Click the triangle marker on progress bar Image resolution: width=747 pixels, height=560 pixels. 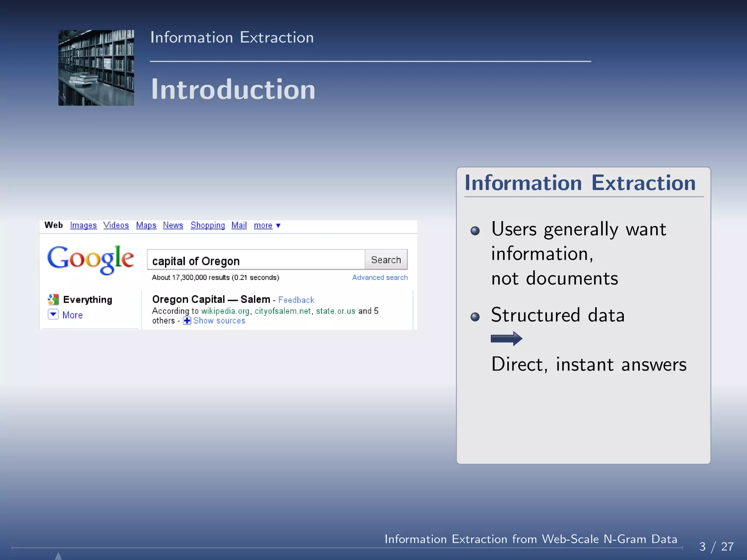[x=58, y=556]
